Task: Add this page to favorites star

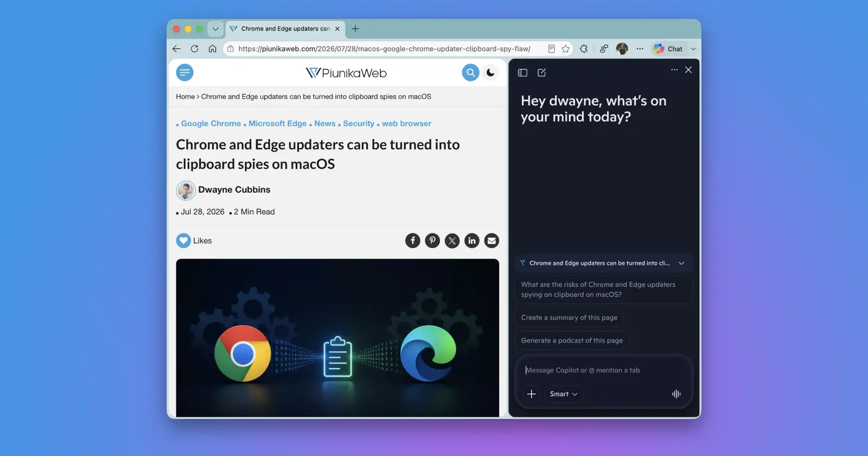Action: [566, 49]
